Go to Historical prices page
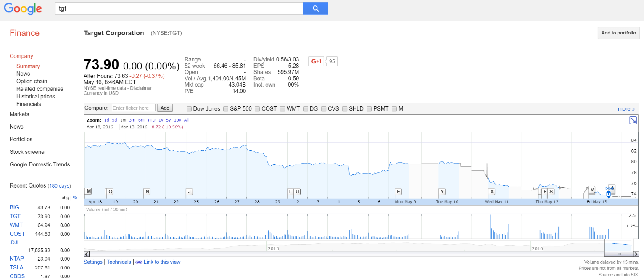 click(35, 96)
